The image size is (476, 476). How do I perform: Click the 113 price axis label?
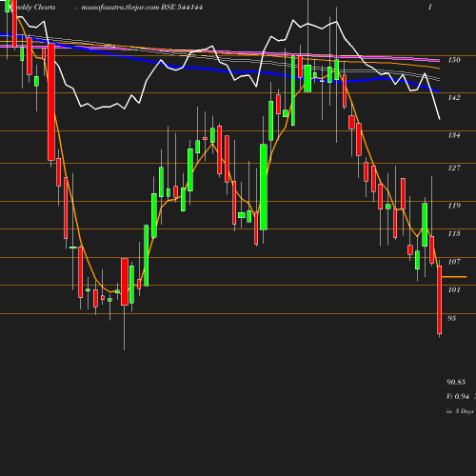(x=454, y=233)
